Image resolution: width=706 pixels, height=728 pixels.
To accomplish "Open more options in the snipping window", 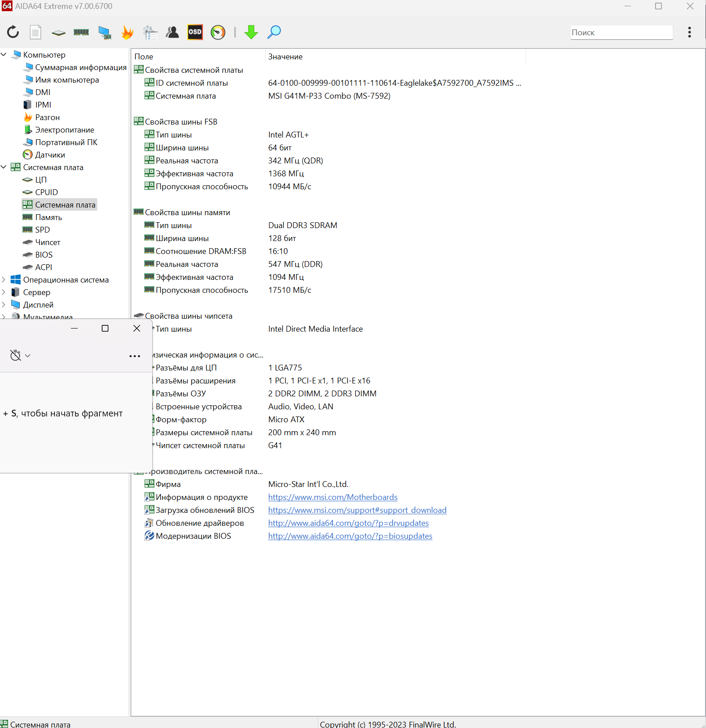I will coord(135,356).
